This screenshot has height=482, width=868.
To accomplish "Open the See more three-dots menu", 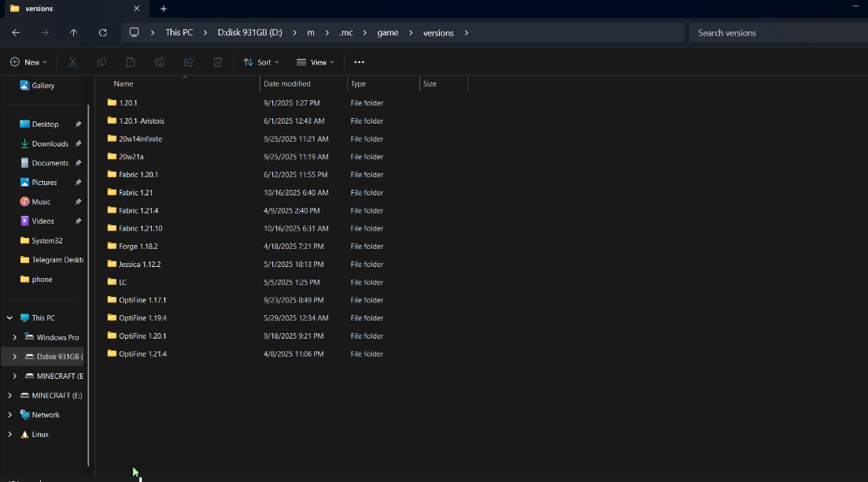I will pyautogui.click(x=359, y=62).
